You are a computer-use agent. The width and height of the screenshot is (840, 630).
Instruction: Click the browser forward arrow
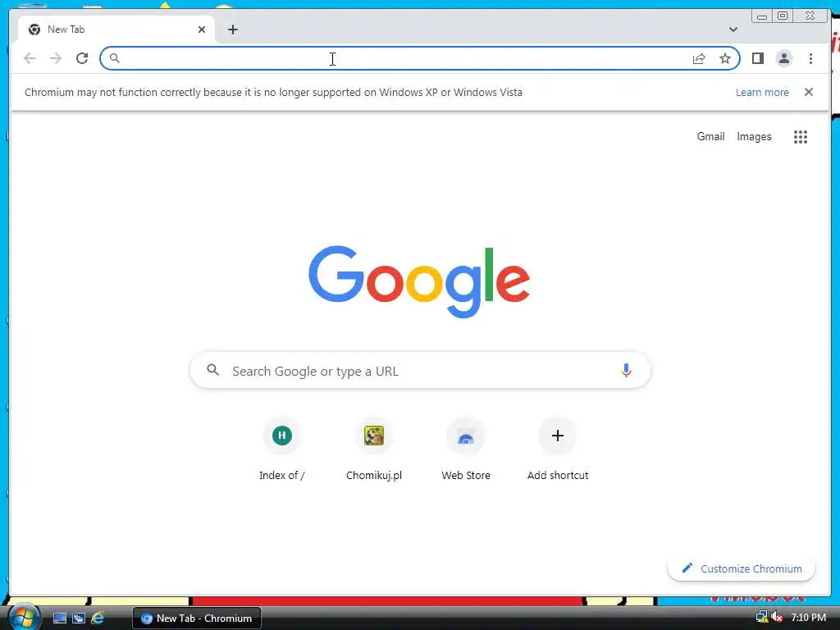(x=56, y=58)
